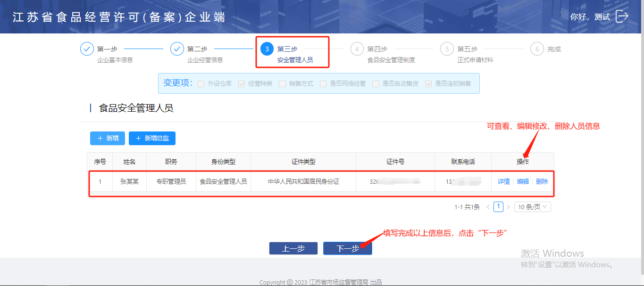The height and width of the screenshot is (286, 644).
Task: Open the 10条/页 page size dropdown
Action: (x=532, y=207)
